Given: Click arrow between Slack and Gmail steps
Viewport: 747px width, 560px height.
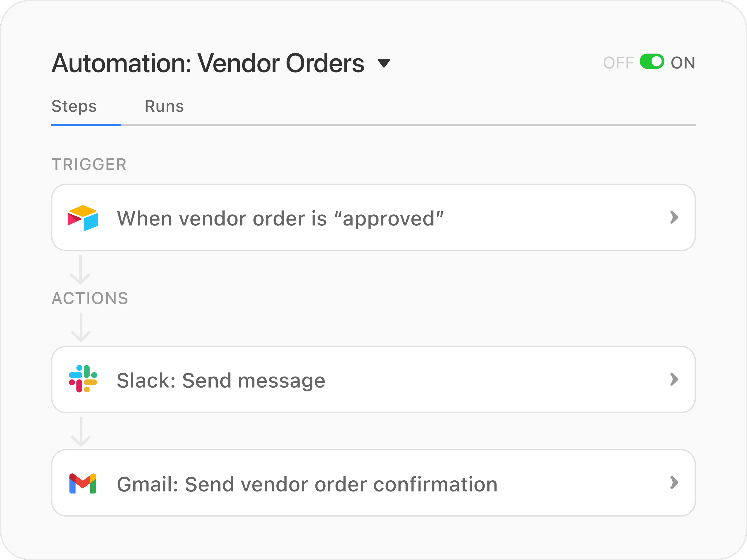Looking at the screenshot, I should [81, 432].
